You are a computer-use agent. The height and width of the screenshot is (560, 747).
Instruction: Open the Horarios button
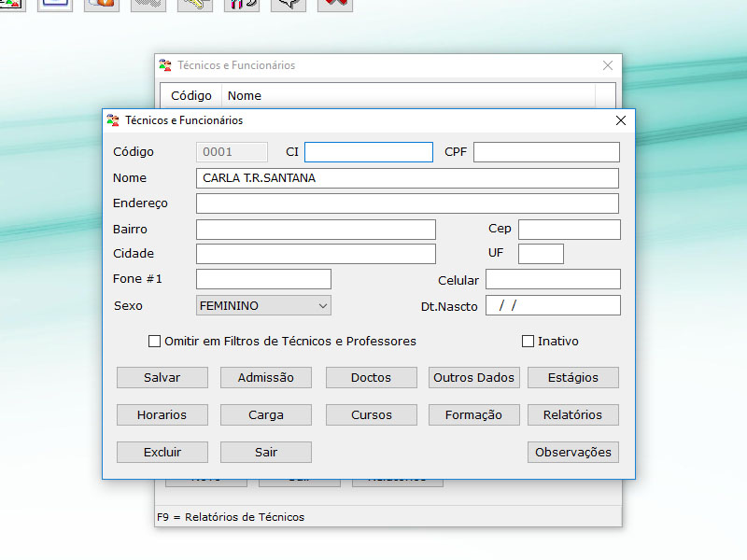pyautogui.click(x=162, y=415)
